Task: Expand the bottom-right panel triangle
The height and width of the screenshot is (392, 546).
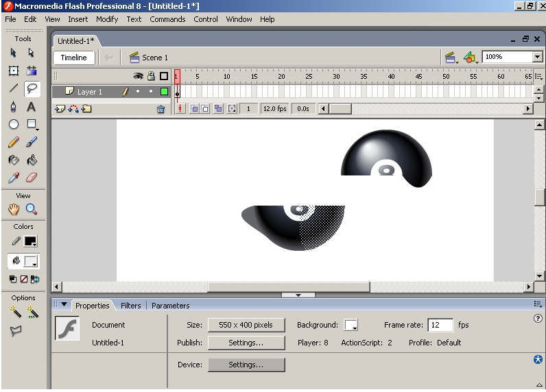Action: (538, 384)
